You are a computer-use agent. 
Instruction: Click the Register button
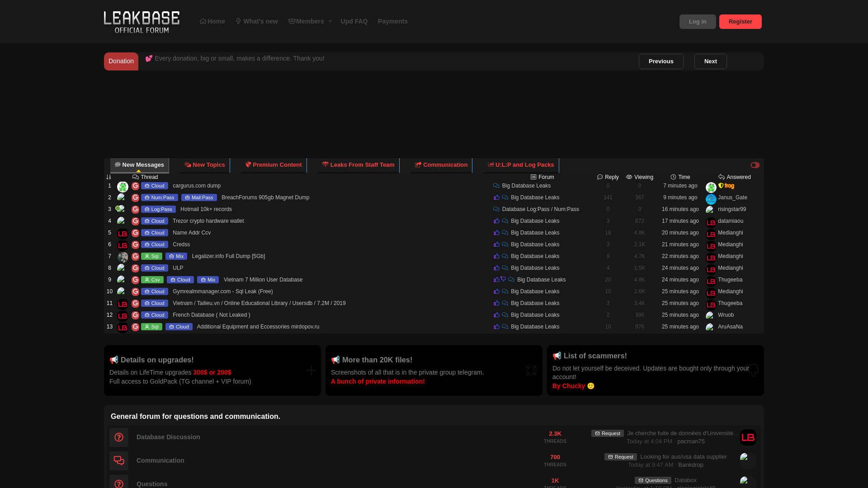[x=740, y=22]
